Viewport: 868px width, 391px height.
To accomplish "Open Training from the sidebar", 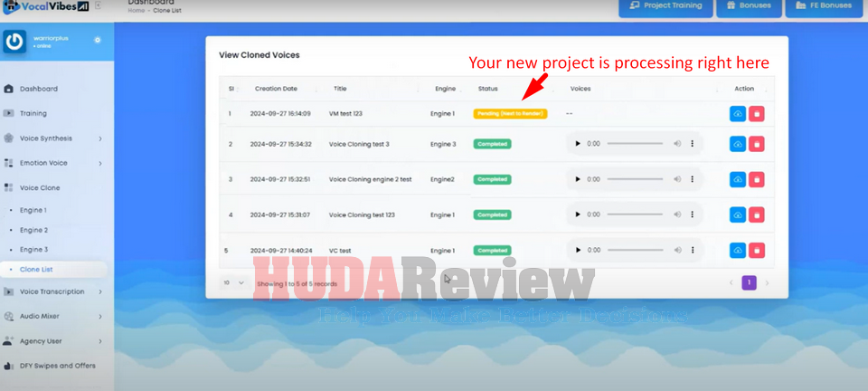I will (x=33, y=113).
